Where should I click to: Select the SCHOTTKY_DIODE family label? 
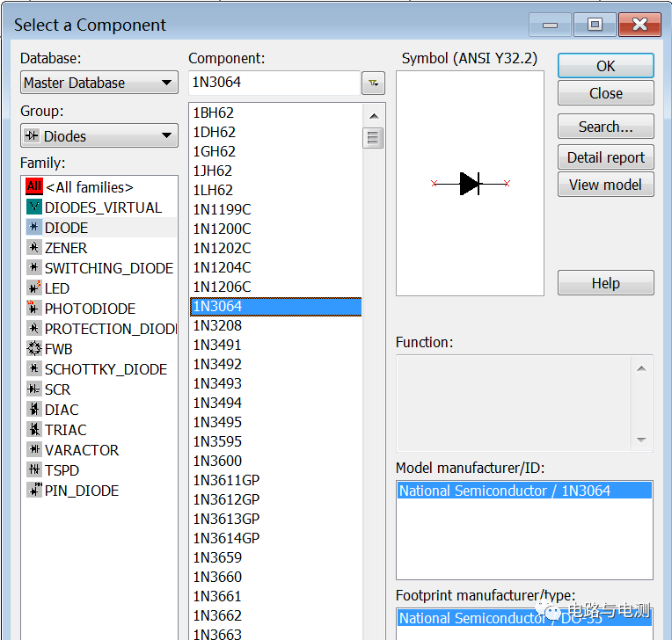point(106,369)
